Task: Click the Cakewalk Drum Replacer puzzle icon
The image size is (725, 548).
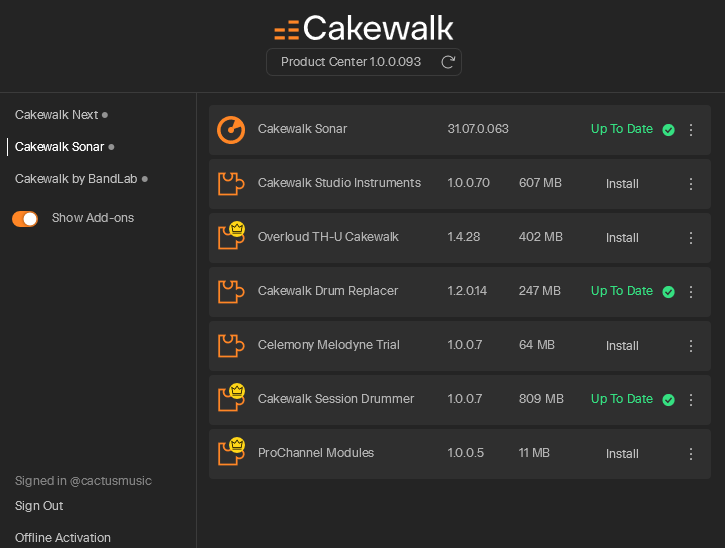Action: (x=231, y=292)
